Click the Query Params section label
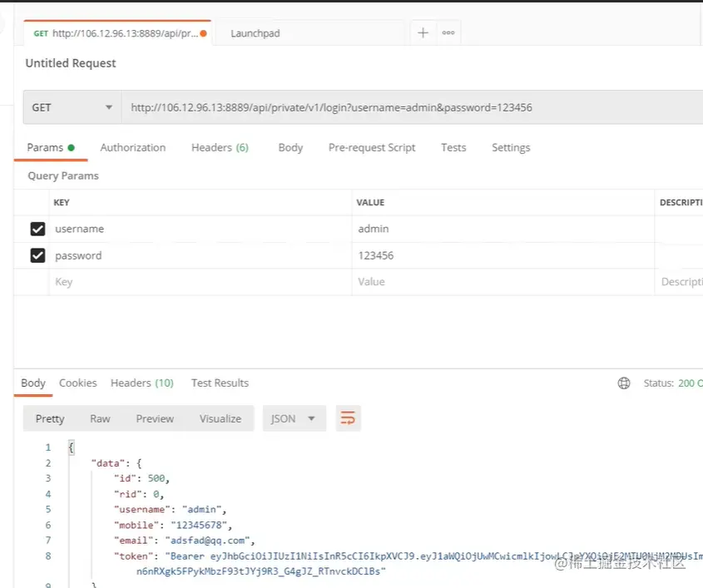The image size is (703, 588). click(63, 176)
